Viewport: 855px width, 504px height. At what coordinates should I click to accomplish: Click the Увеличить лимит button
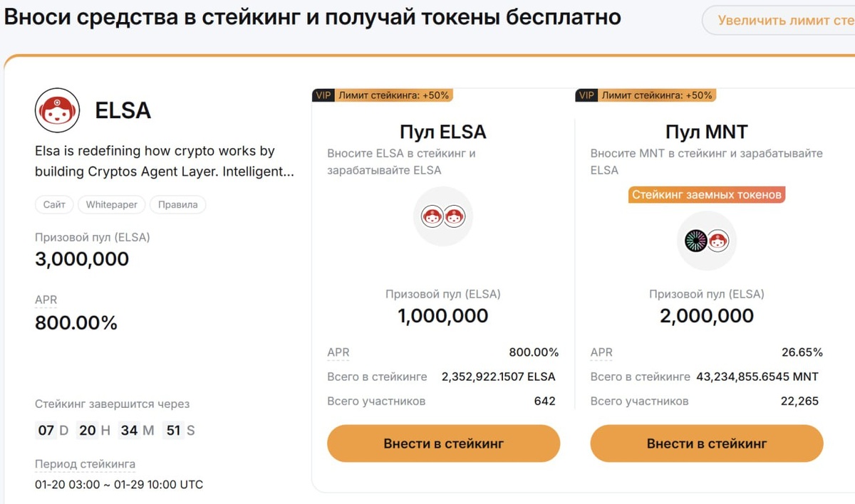pyautogui.click(x=784, y=21)
